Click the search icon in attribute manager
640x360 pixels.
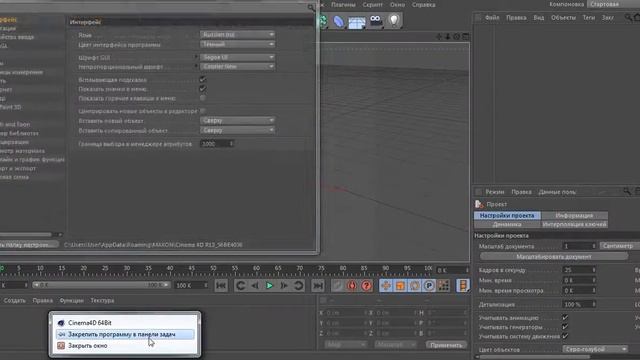(627, 191)
